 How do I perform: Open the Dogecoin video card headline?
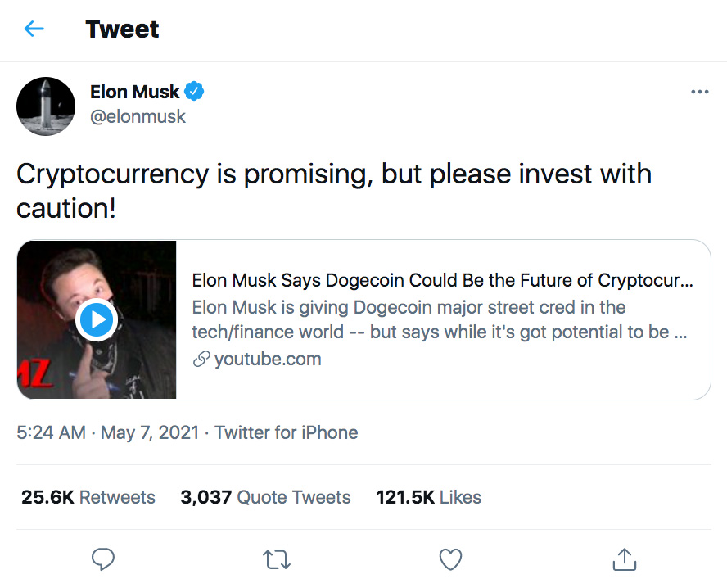(442, 281)
